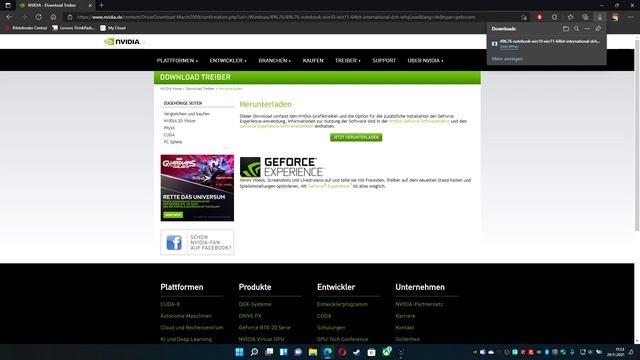Click Download Treiber breadcrumb link
The image size is (640, 360).
coord(200,89)
